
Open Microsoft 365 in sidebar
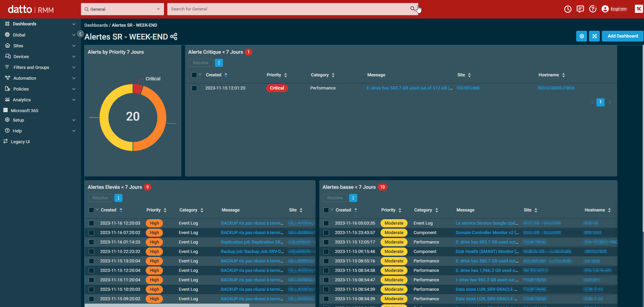pyautogui.click(x=24, y=110)
